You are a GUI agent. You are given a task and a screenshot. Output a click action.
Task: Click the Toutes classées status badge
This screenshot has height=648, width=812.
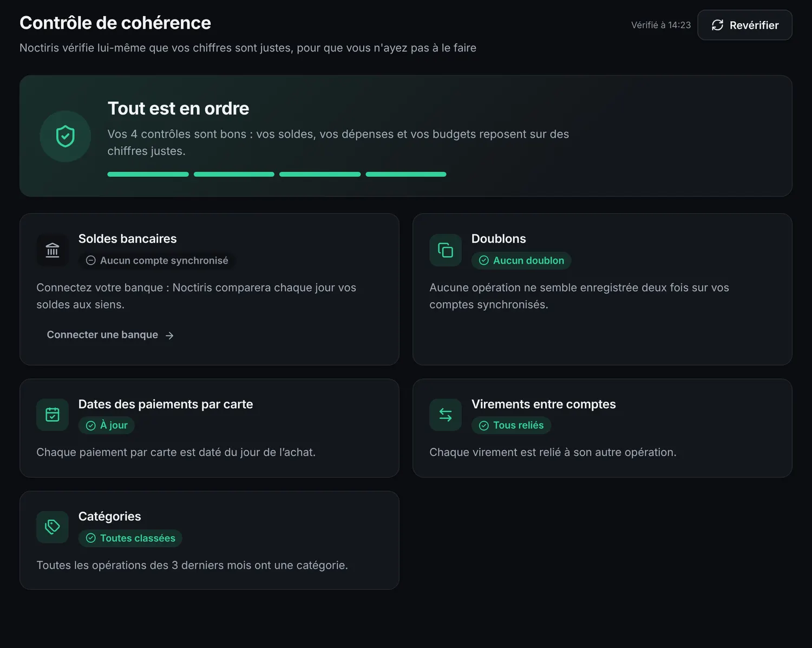[130, 538]
